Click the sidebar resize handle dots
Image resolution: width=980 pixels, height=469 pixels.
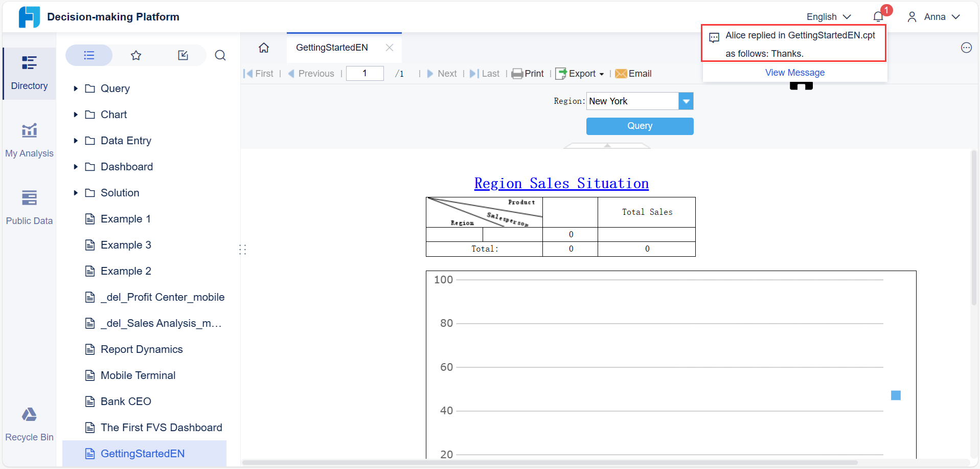tap(243, 250)
